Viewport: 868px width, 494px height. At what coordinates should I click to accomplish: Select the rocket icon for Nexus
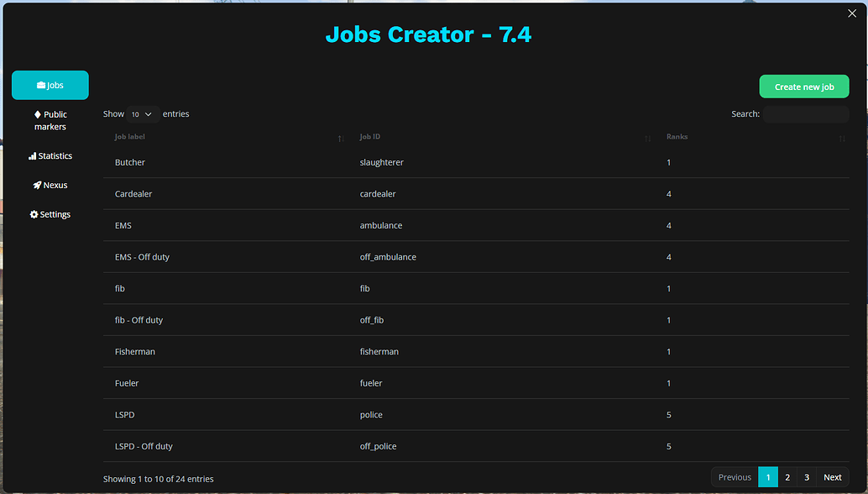[x=34, y=185]
